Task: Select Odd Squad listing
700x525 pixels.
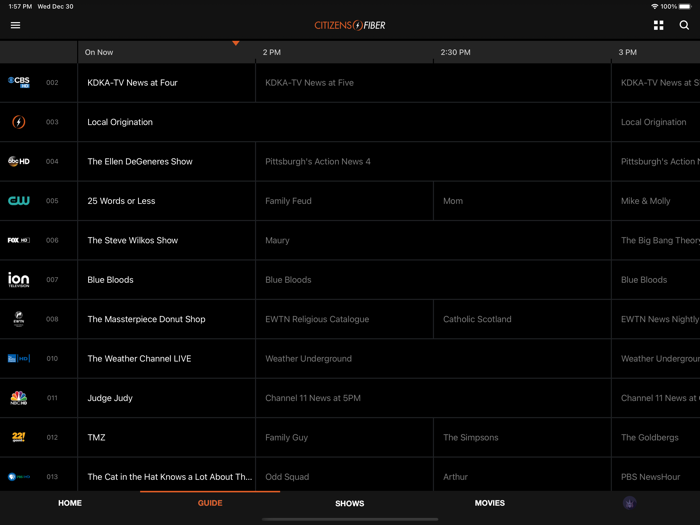Action: pos(344,475)
